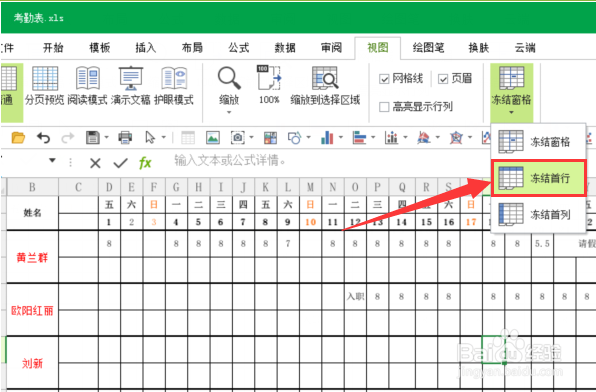Start 演示文稿 presentation mode
Screen dimensions: 596x392
click(x=131, y=86)
